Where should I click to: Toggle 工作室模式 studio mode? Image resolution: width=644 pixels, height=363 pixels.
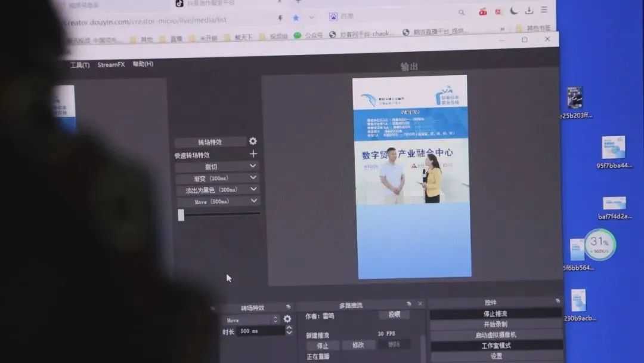click(496, 346)
